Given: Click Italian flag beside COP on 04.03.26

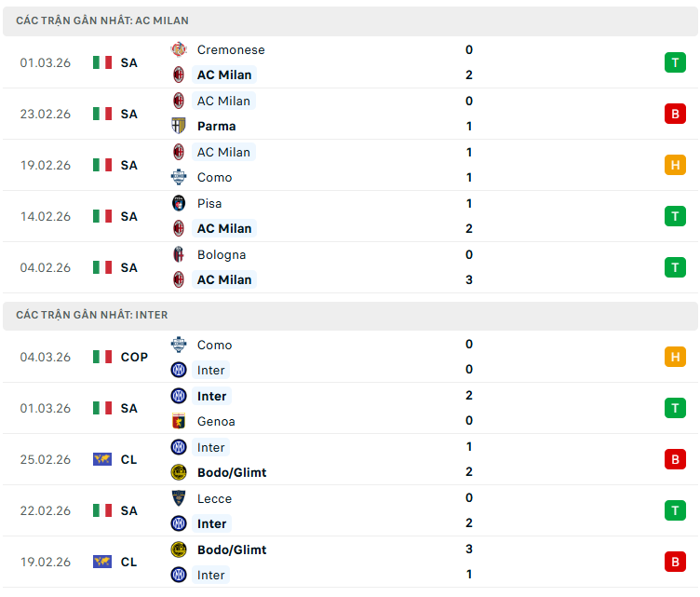Looking at the screenshot, I should [x=102, y=357].
